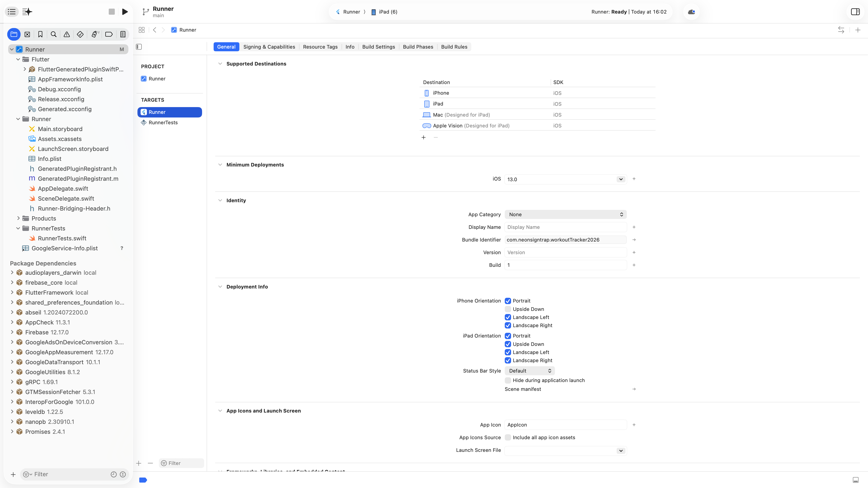Image resolution: width=868 pixels, height=488 pixels.
Task: Click the related items grid icon
Action: click(x=142, y=30)
